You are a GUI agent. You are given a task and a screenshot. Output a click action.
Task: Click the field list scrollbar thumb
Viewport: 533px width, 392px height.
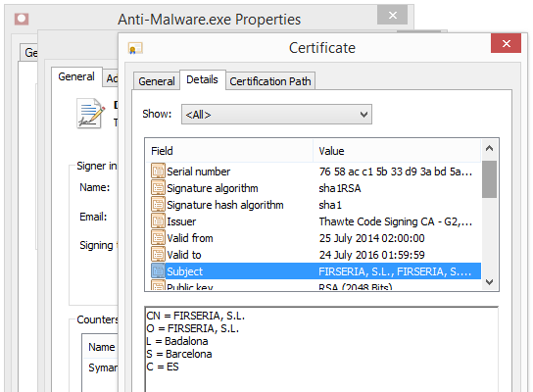[489, 179]
